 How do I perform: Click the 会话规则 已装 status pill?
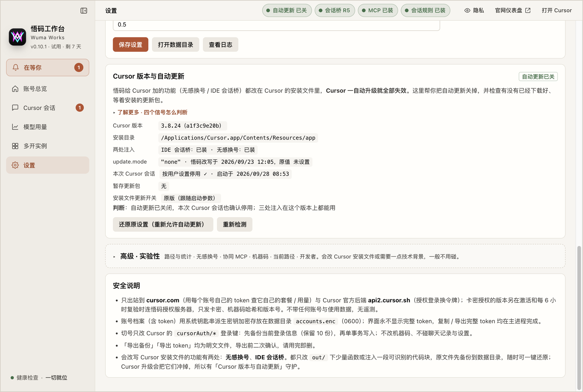coord(425,10)
